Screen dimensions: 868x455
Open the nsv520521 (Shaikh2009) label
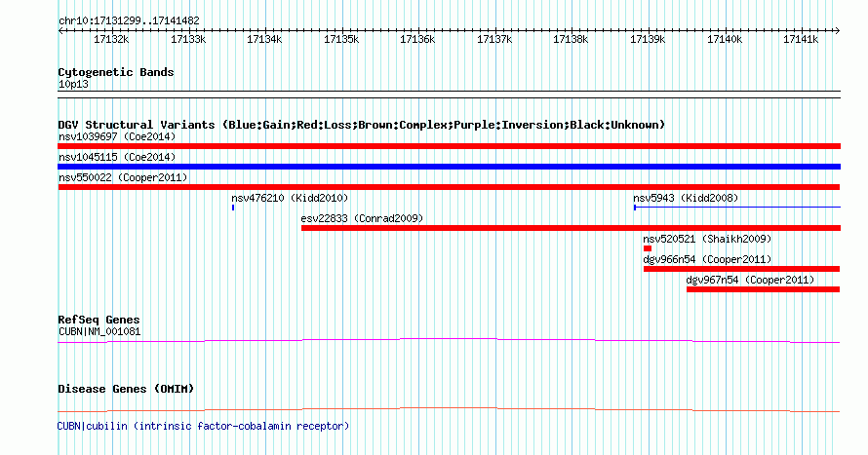[x=707, y=239]
